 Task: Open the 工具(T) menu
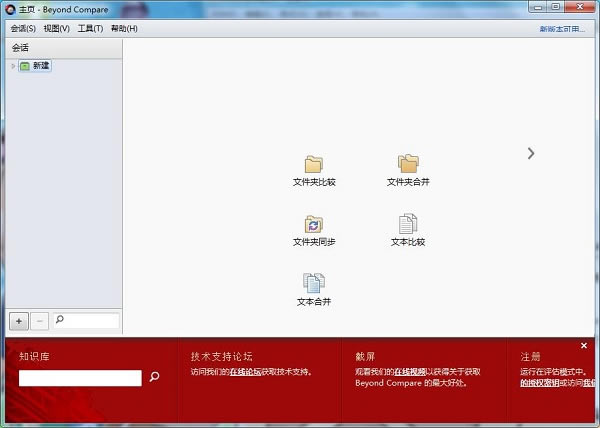point(90,28)
